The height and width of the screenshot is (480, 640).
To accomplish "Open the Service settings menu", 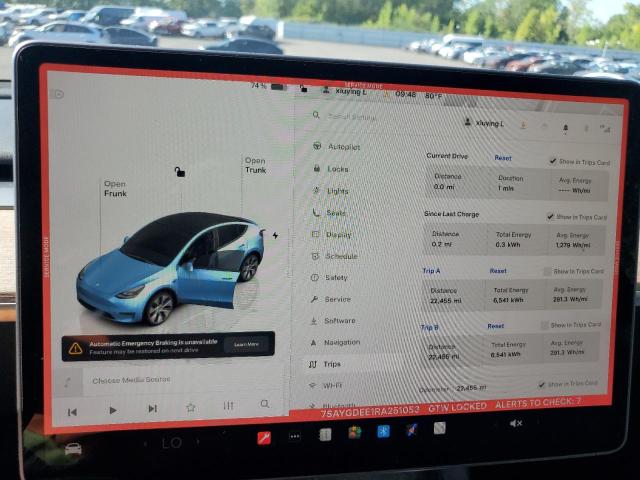I will point(331,299).
